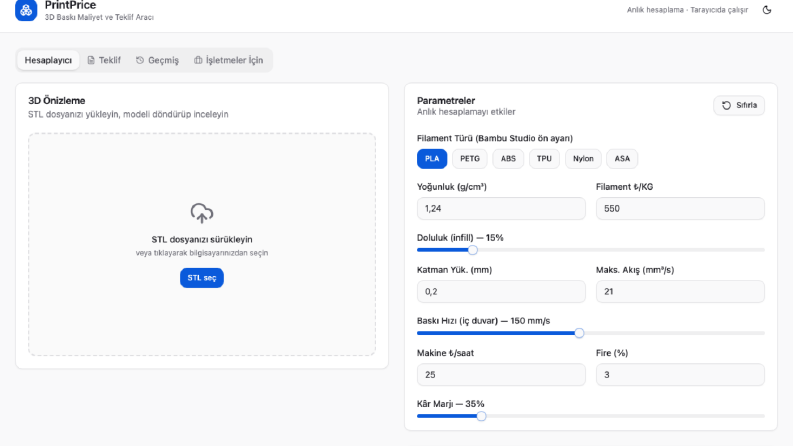Switch to the Teklif tab
Viewport: 793px width, 446px height.
(104, 60)
